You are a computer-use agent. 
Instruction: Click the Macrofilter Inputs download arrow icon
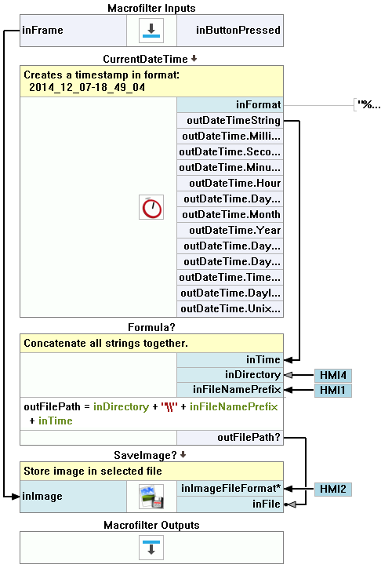(151, 31)
